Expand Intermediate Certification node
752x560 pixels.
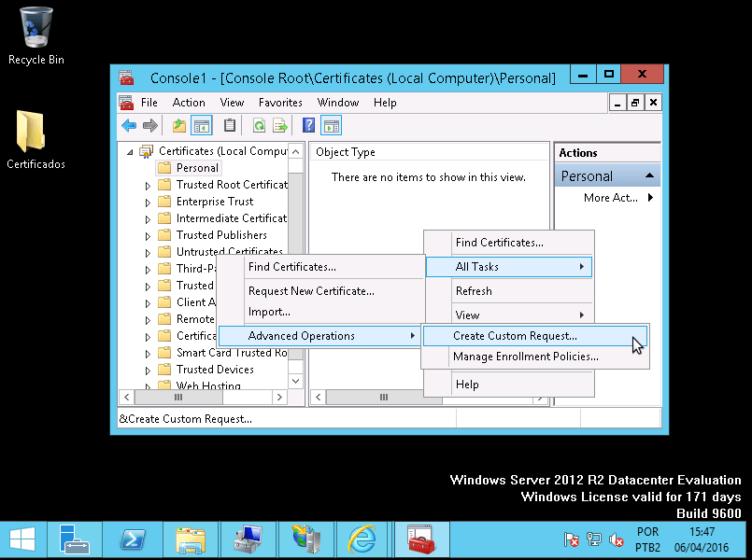tap(148, 219)
